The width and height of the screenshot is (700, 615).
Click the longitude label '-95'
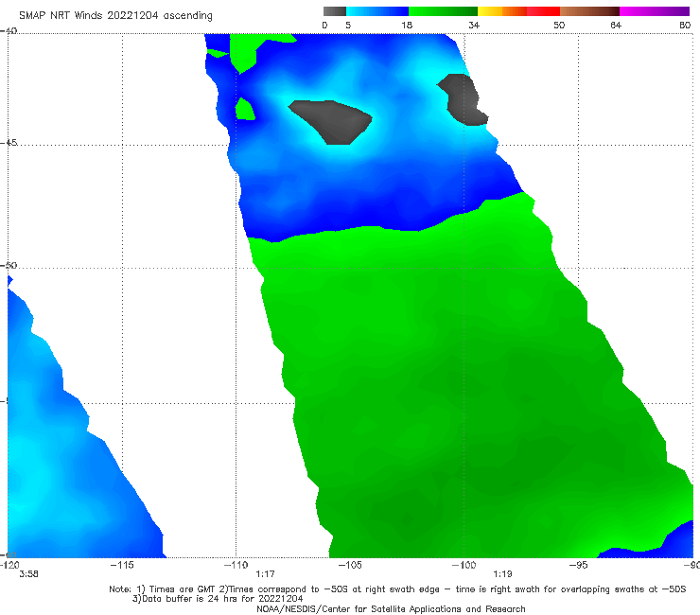pyautogui.click(x=579, y=565)
